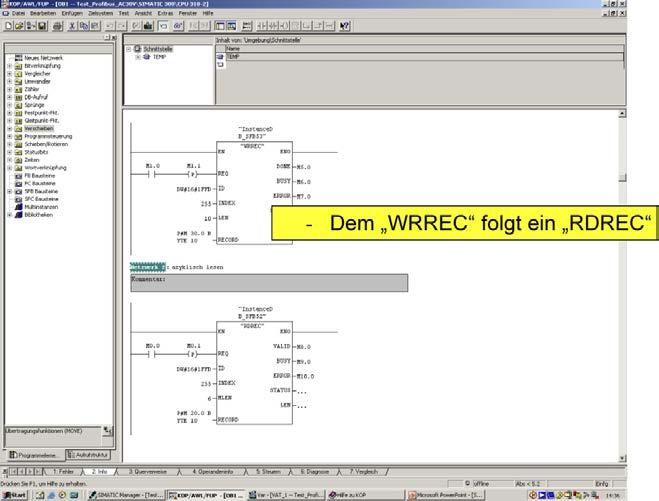Expand the TEMP node under Schnittstelle
Viewport: 659px width, 501px height.
pyautogui.click(x=138, y=57)
